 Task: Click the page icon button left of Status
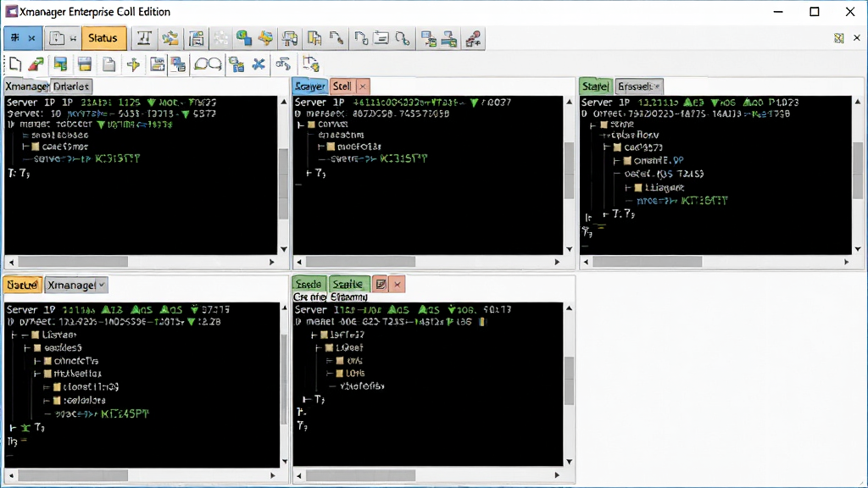(57, 38)
